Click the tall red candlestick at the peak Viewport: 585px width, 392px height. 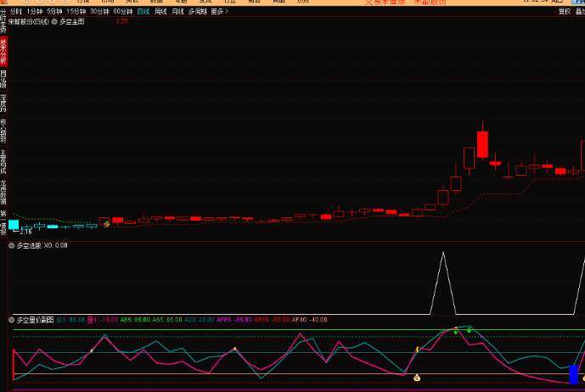point(482,143)
